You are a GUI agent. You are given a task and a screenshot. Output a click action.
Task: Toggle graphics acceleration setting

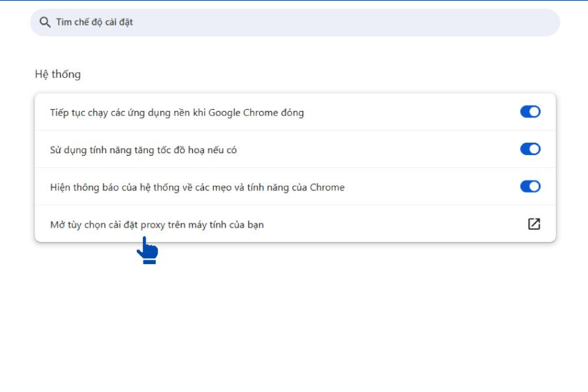click(x=530, y=149)
